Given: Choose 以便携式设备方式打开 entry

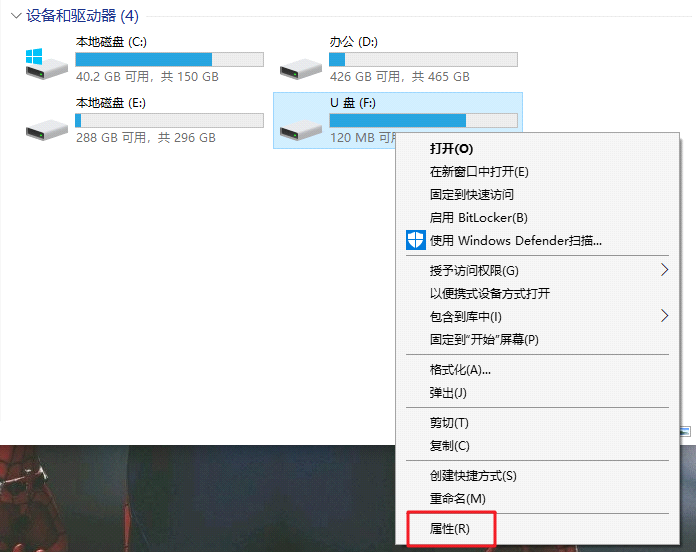Looking at the screenshot, I should pos(490,293).
